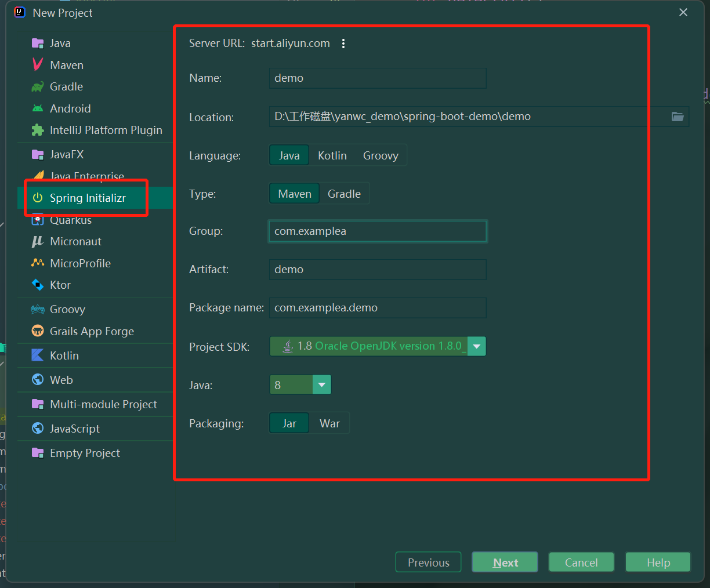This screenshot has width=710, height=588.
Task: Click the Micronaut mu icon
Action: tap(38, 241)
